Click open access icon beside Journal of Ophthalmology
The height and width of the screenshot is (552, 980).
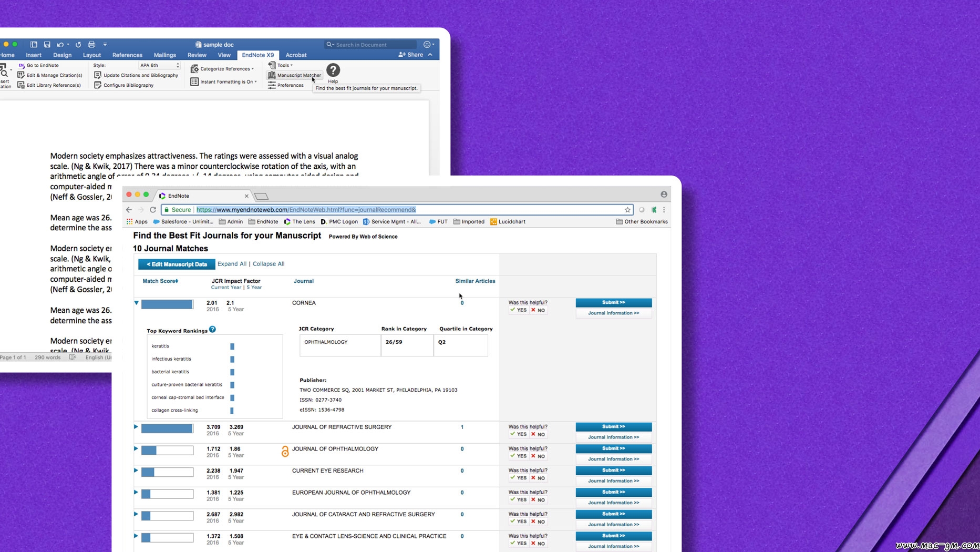(x=285, y=451)
